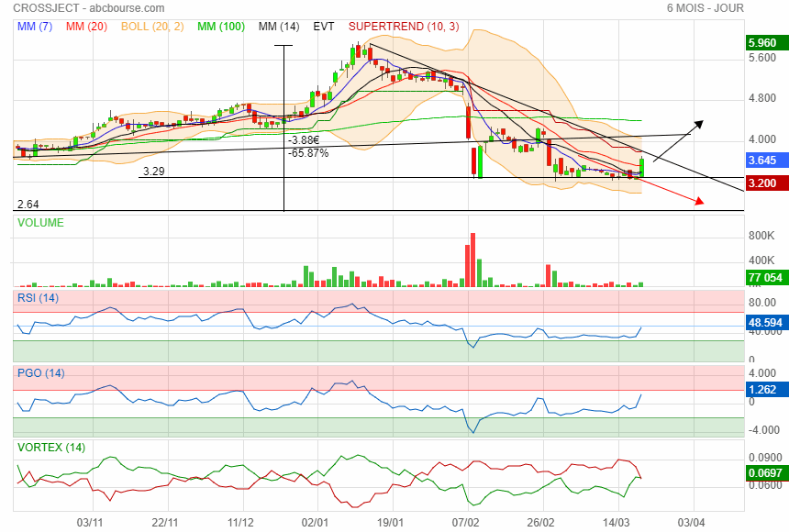This screenshot has height=532, width=789.
Task: Click the -3.88€ measurement annotation
Action: click(x=304, y=140)
